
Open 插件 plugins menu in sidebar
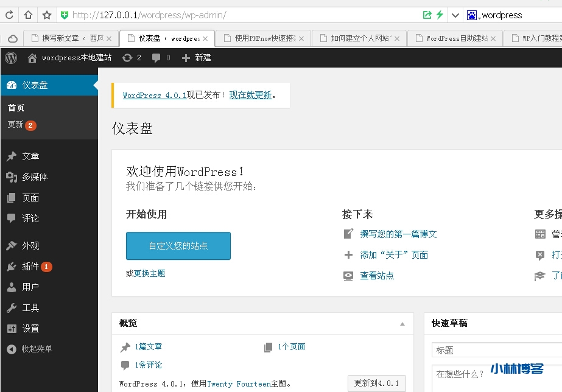[30, 267]
